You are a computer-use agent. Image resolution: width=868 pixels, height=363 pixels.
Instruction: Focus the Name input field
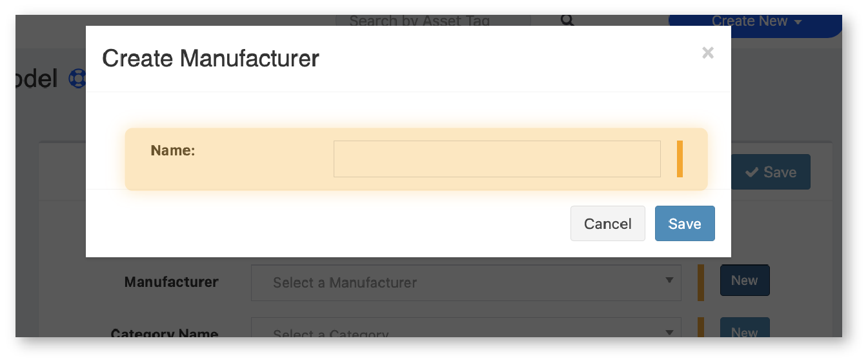coord(496,159)
